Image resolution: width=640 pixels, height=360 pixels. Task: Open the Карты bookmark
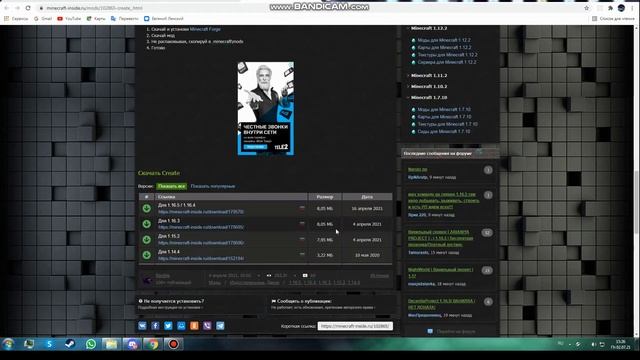[96, 19]
